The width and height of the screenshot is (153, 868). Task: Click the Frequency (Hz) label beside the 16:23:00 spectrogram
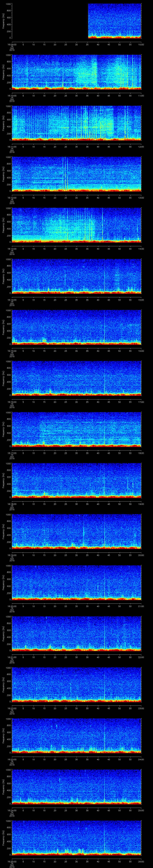[3, 735]
